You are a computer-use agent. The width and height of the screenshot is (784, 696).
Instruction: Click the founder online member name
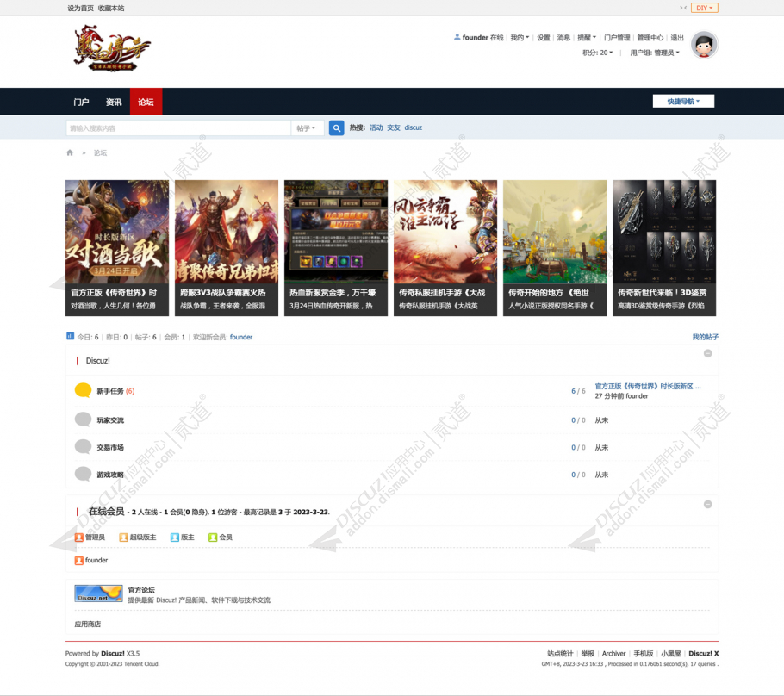[96, 560]
